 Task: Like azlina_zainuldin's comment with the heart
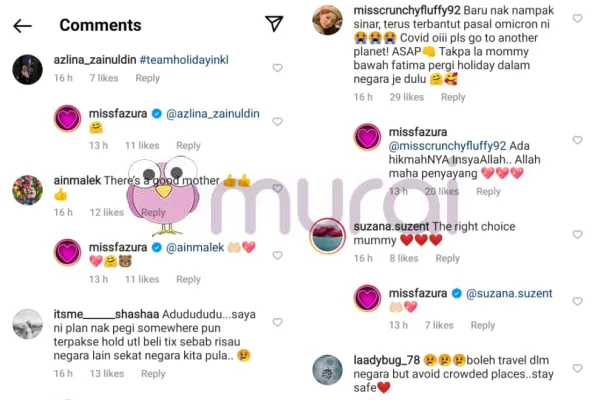(x=277, y=68)
